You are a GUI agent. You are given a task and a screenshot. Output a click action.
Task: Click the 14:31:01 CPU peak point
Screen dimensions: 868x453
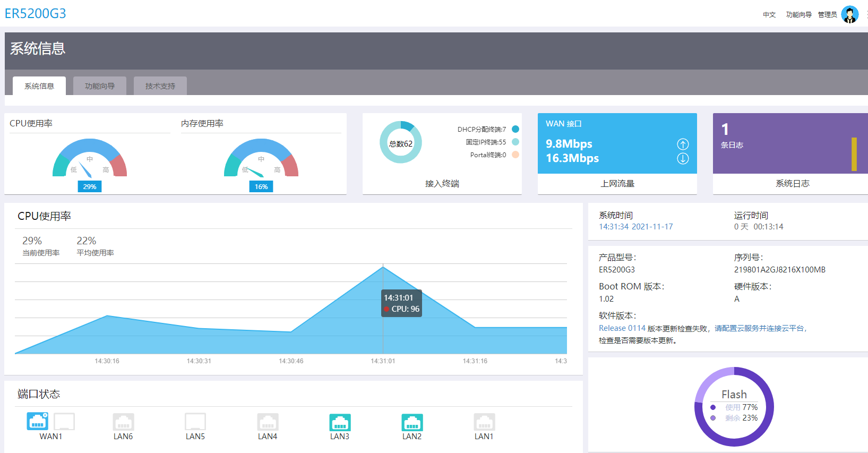tap(383, 267)
